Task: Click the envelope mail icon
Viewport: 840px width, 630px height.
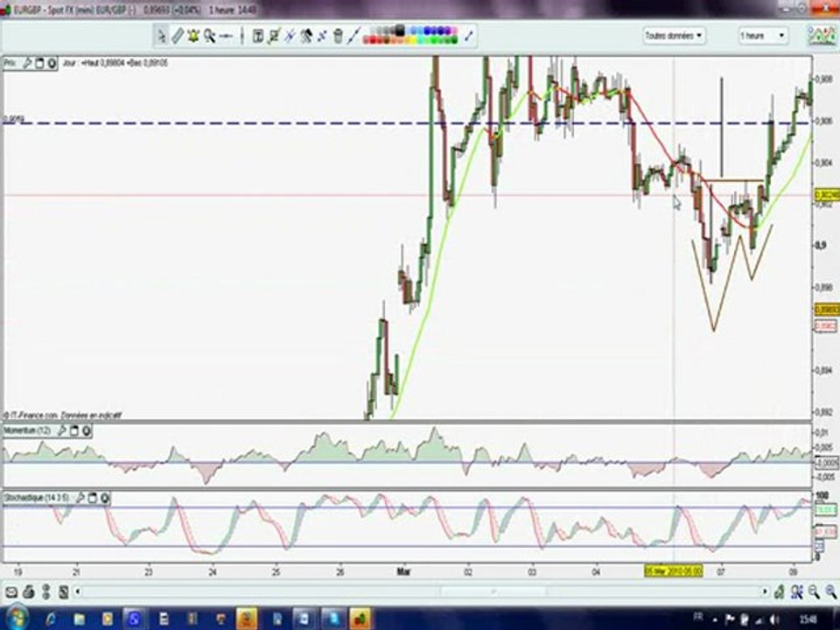Action: pos(11,592)
